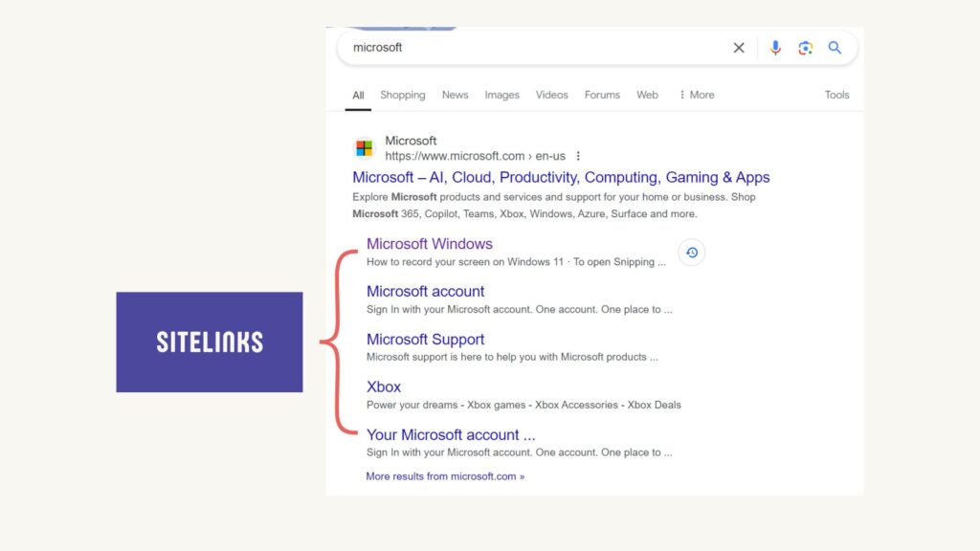This screenshot has width=980, height=551.
Task: Start voice search with the microphone icon
Action: (x=775, y=48)
